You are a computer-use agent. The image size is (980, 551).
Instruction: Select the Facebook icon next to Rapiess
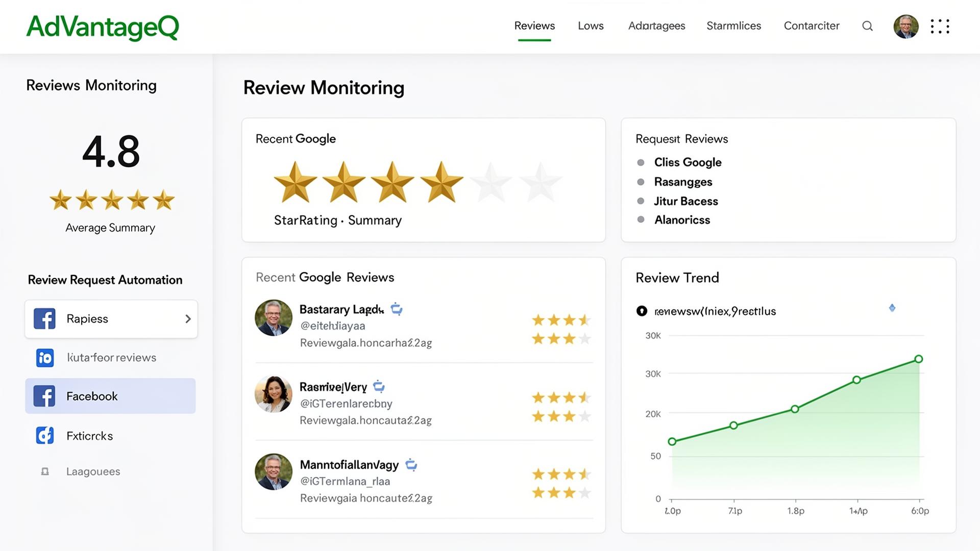44,319
